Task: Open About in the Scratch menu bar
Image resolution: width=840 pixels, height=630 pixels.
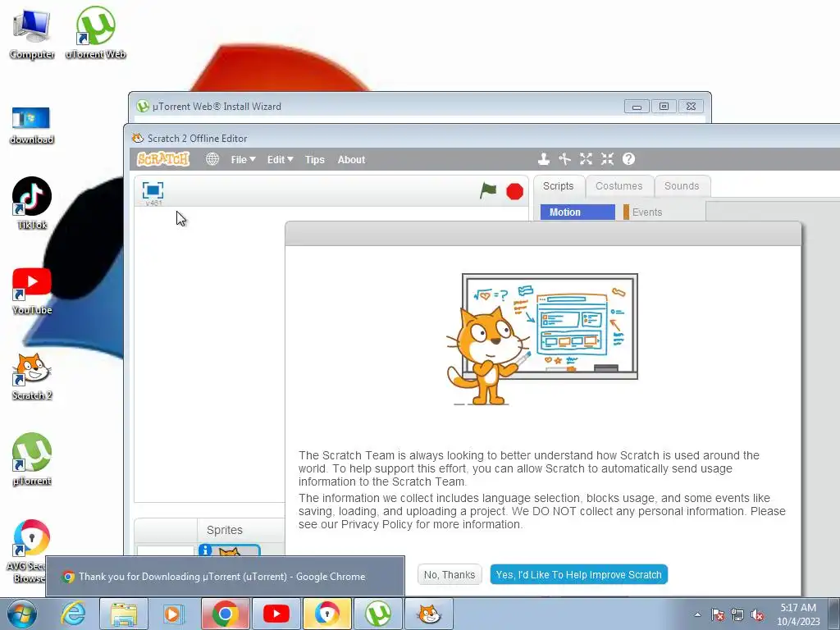Action: 351,160
